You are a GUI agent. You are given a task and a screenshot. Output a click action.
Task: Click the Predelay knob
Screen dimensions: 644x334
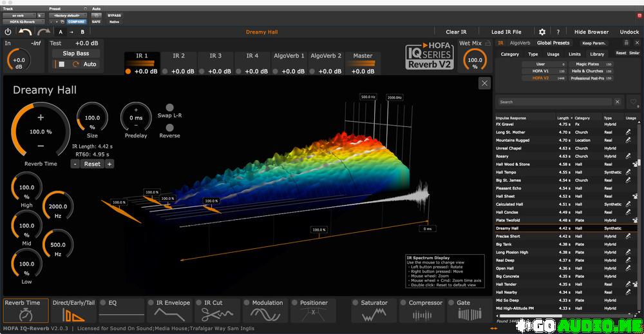pyautogui.click(x=136, y=117)
